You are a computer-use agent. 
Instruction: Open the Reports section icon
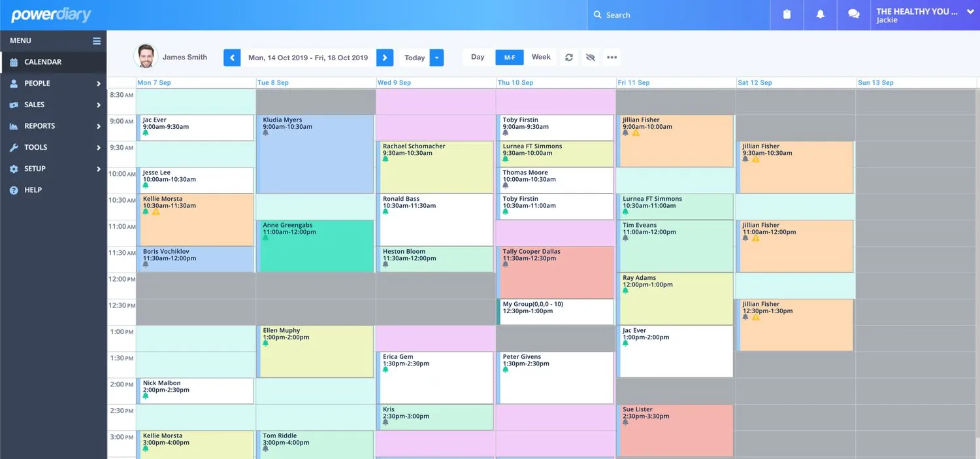coord(14,126)
